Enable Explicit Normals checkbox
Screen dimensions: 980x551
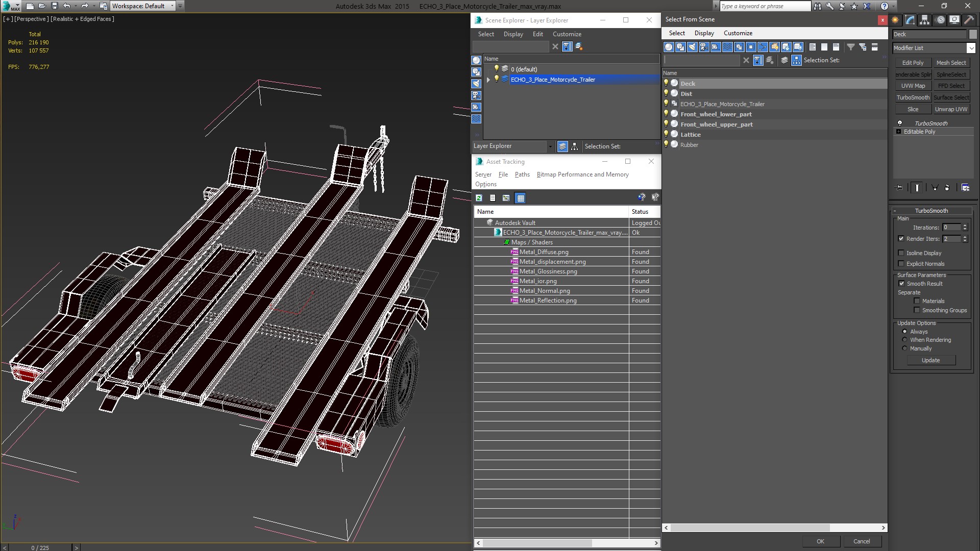pyautogui.click(x=901, y=264)
